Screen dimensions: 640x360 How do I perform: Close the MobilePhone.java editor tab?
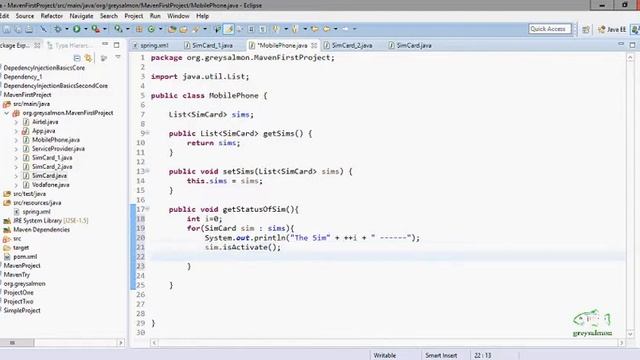pyautogui.click(x=314, y=45)
